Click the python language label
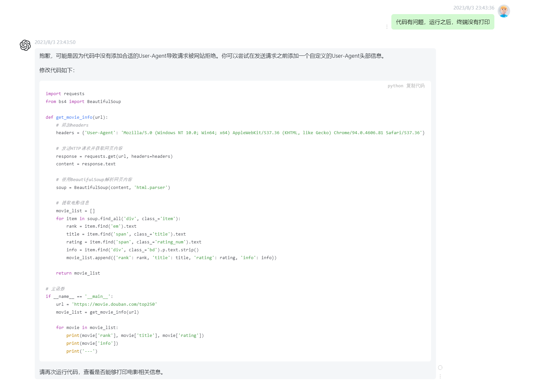Screen dimensions: 538x392 (395, 86)
